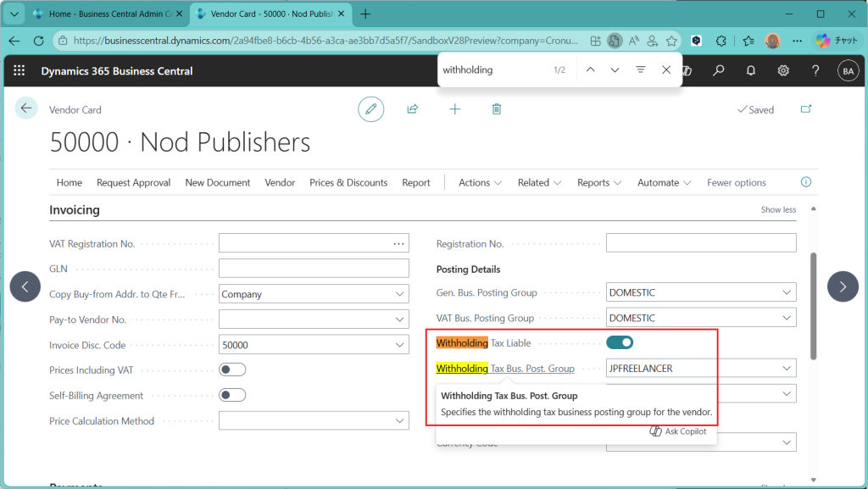Open the settings gear in Business Central header
868x489 pixels.
[783, 70]
